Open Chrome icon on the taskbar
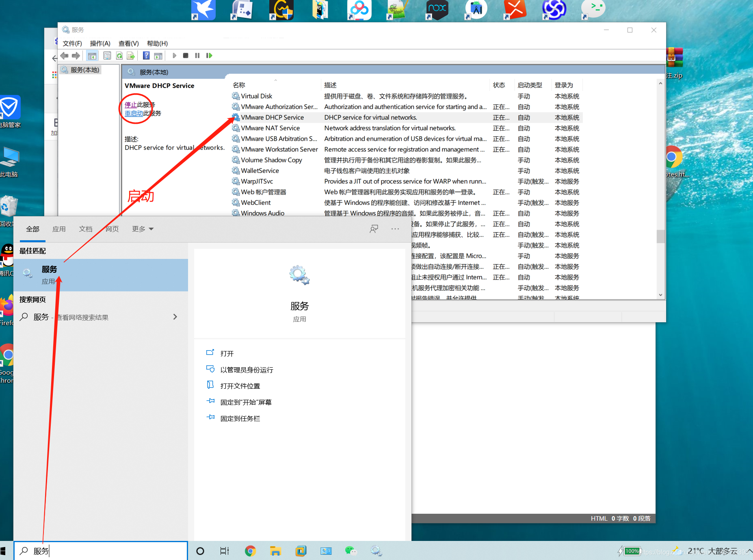 pos(250,551)
